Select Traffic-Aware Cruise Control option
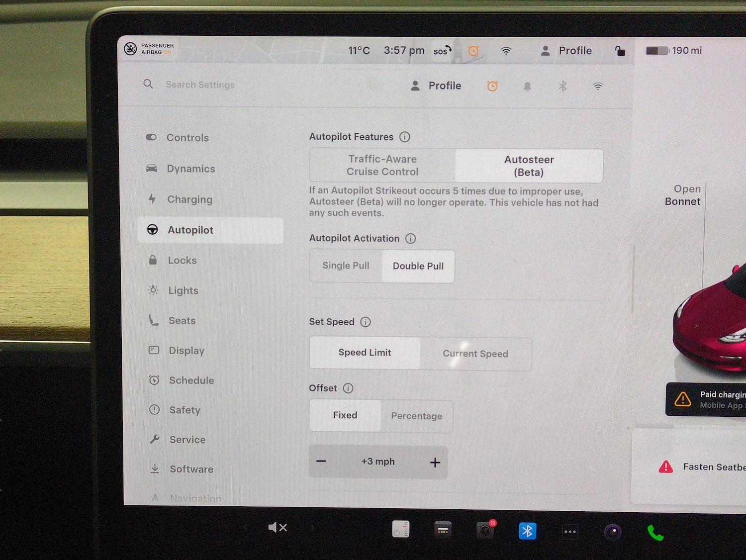Viewport: 746px width, 560px height. 382,166
